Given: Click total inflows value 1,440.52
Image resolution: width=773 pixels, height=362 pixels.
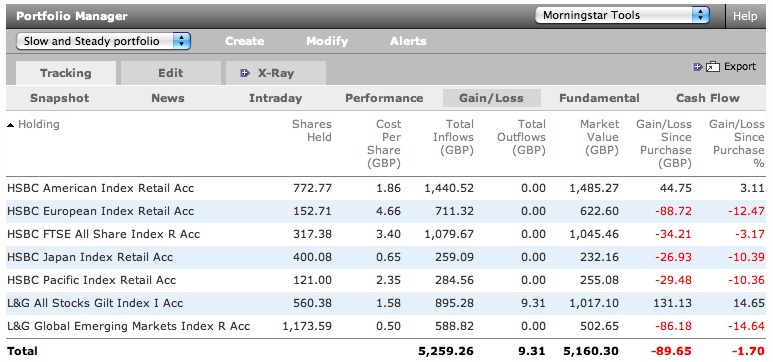Looking at the screenshot, I should (449, 188).
